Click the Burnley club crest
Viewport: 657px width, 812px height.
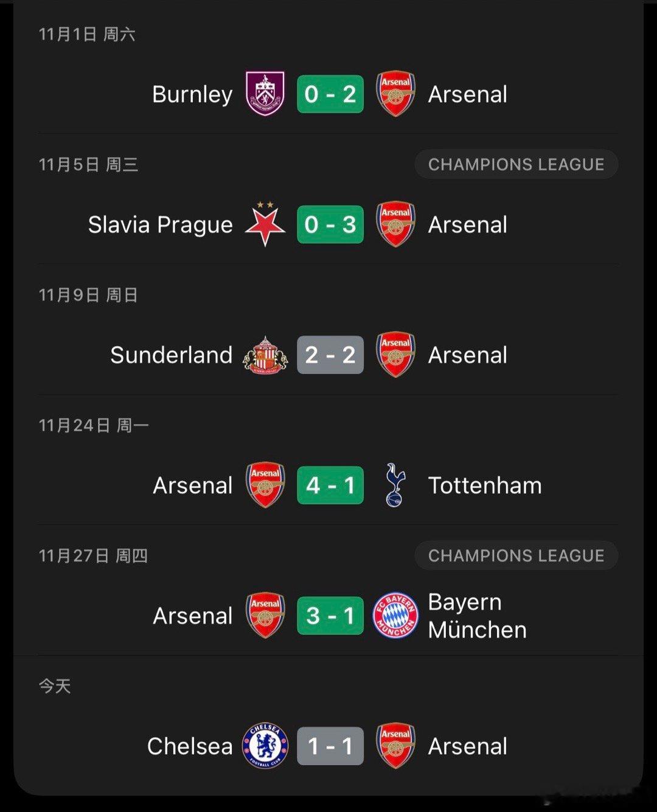point(265,94)
